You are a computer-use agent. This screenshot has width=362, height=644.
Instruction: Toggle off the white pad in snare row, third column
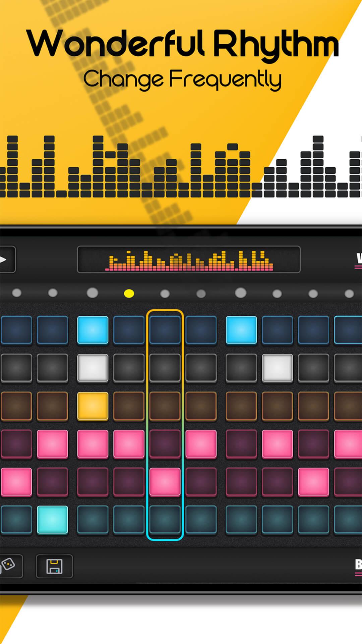point(93,368)
